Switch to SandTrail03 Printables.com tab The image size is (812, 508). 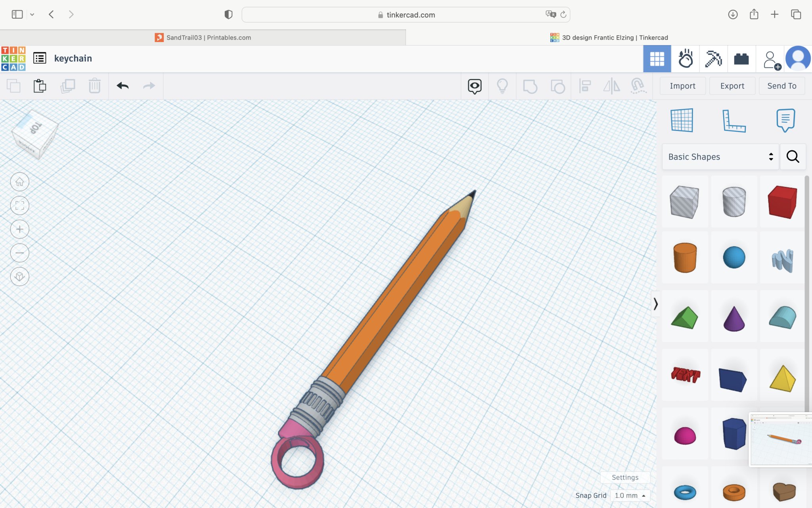point(203,37)
